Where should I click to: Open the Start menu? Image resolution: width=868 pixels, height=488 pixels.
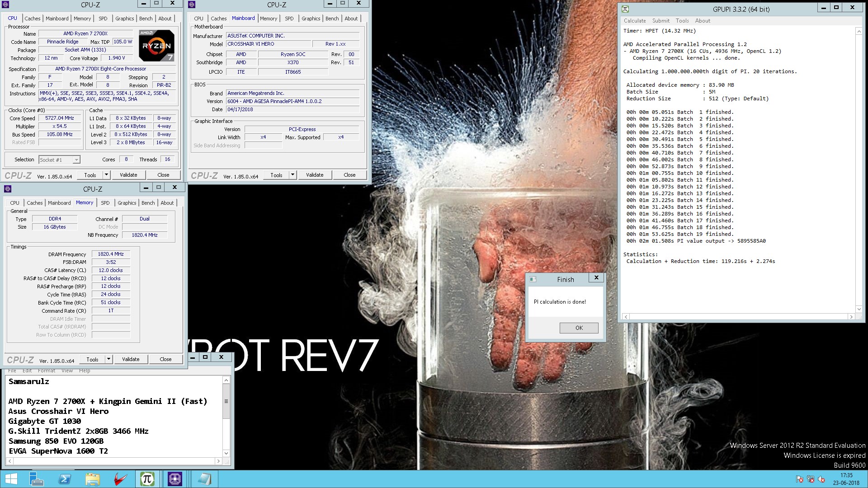tap(11, 479)
